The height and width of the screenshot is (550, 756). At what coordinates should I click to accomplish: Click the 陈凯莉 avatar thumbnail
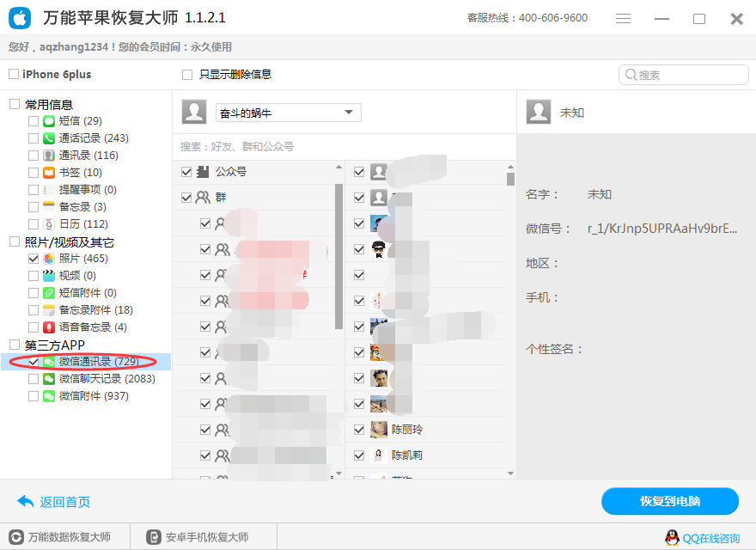click(x=379, y=455)
